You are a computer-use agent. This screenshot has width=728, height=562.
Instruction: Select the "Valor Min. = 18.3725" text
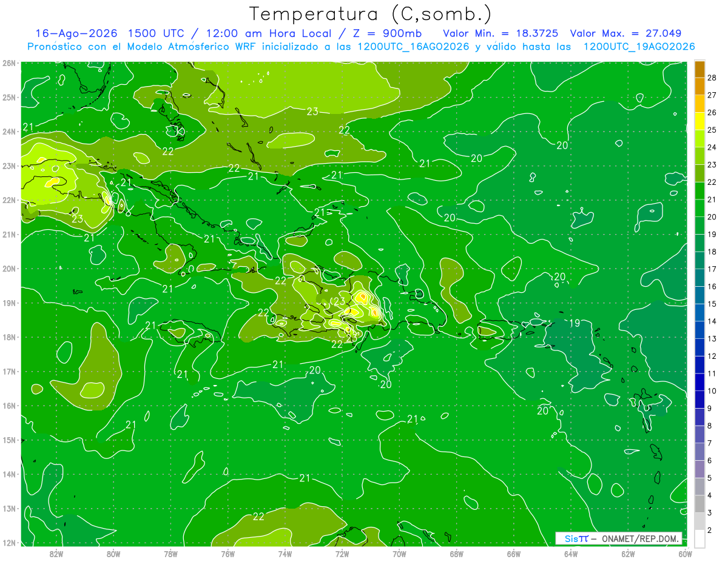tap(501, 33)
